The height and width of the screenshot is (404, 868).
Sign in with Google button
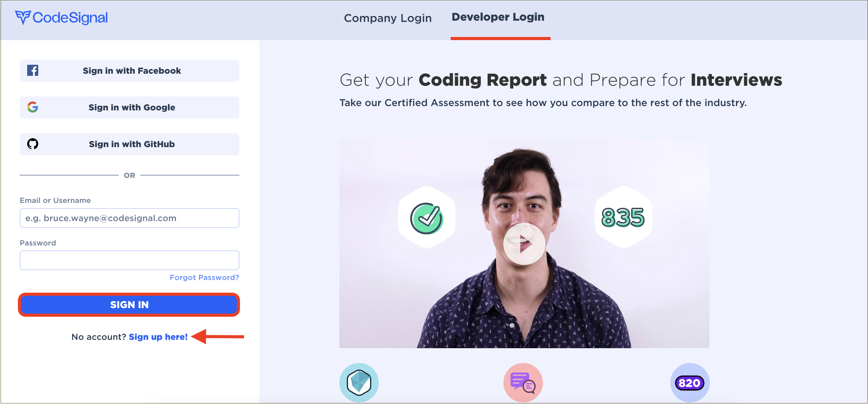(129, 108)
